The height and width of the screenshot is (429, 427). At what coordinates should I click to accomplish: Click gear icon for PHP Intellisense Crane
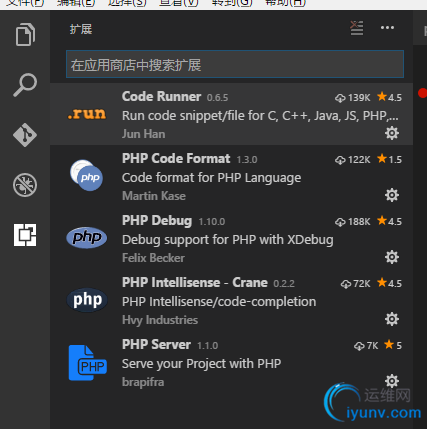tap(392, 319)
